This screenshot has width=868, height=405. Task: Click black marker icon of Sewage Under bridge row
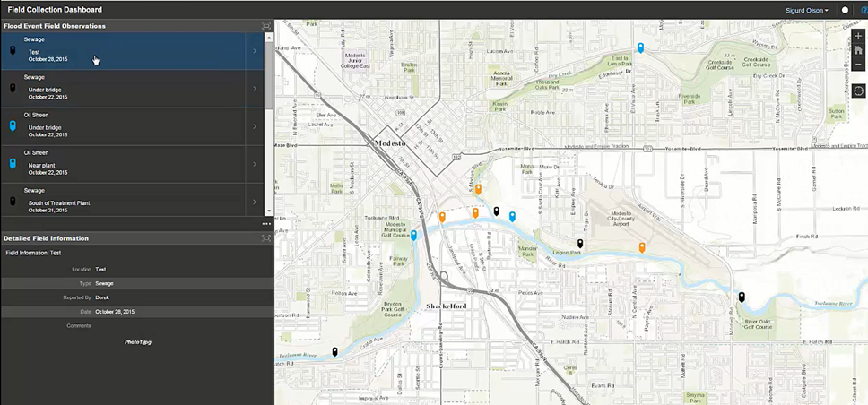point(13,89)
